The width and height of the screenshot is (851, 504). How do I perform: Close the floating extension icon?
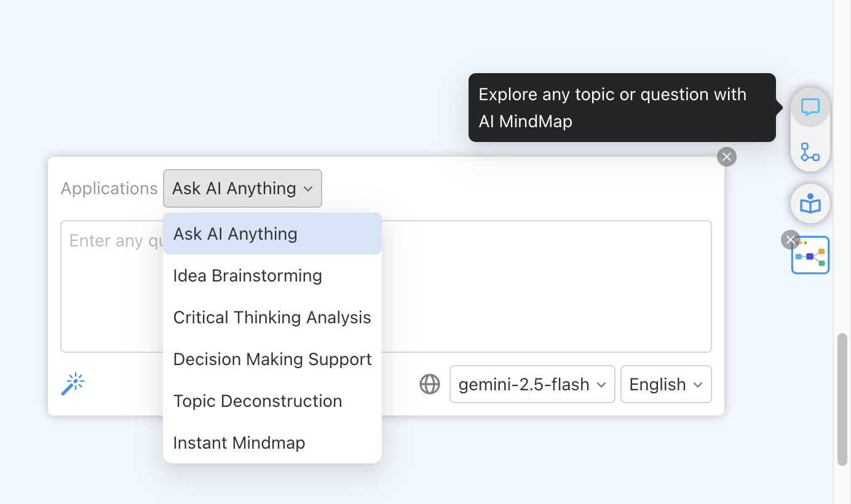(x=790, y=240)
